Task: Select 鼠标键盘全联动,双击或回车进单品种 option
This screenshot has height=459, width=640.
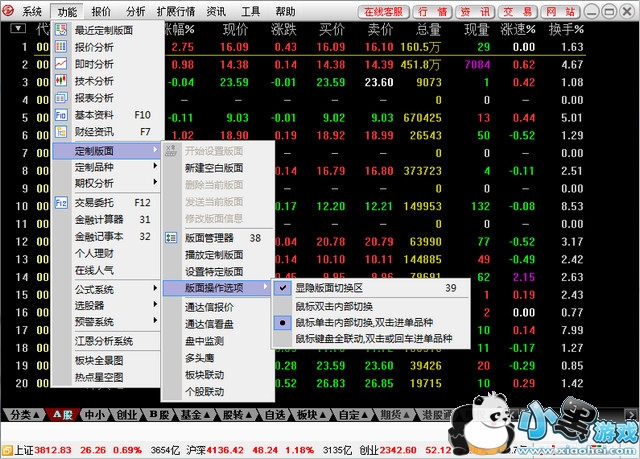Action: (x=371, y=339)
